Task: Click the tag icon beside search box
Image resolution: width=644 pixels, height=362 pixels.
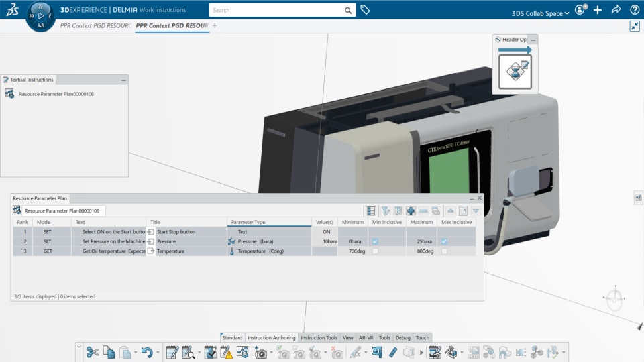Action: pyautogui.click(x=365, y=10)
